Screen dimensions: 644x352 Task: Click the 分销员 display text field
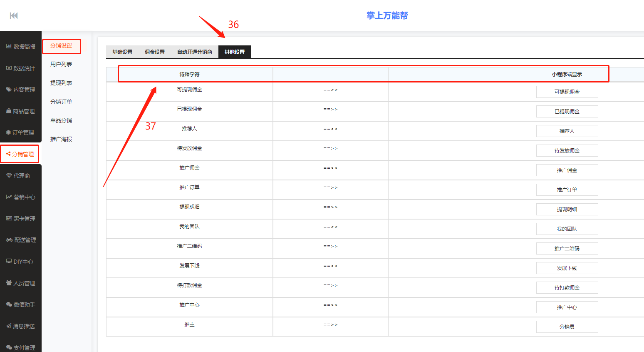[567, 327]
